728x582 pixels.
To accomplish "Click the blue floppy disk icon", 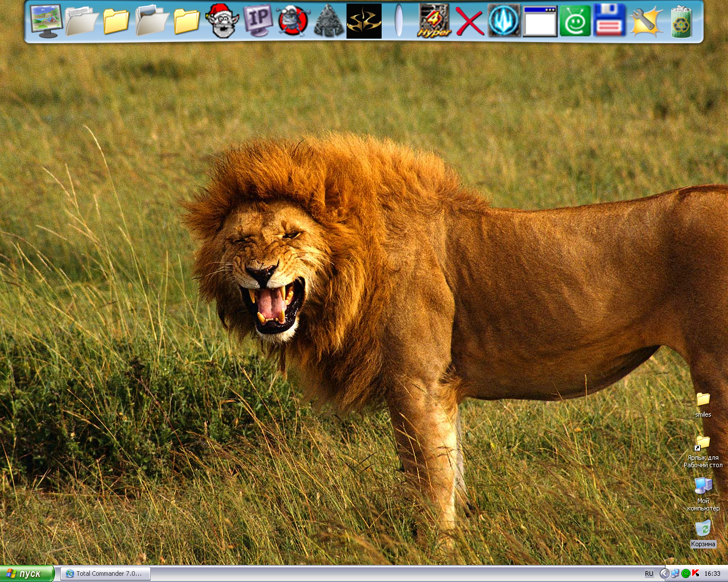I will (609, 21).
